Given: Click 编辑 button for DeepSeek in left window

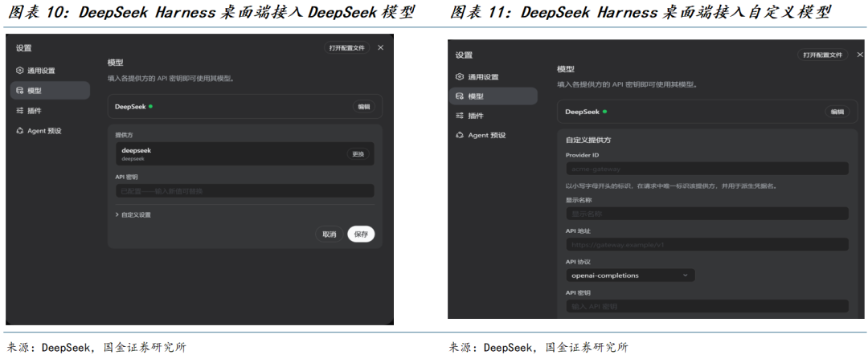Looking at the screenshot, I should point(363,107).
